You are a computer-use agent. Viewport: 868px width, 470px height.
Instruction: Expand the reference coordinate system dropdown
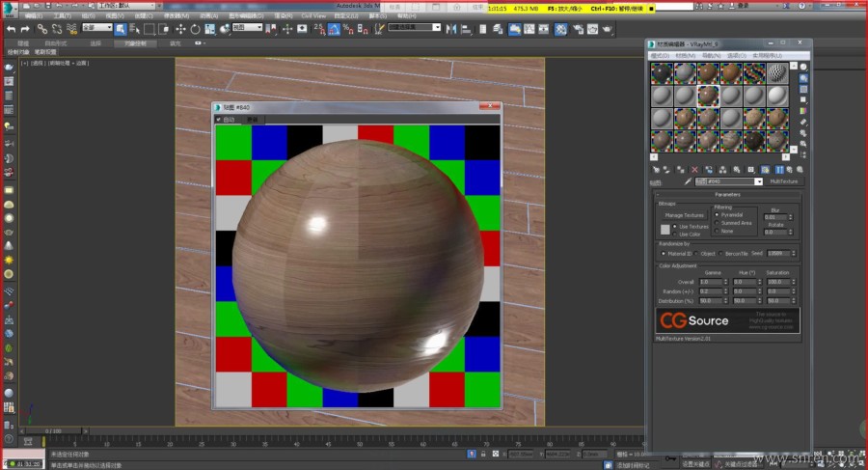(x=249, y=29)
